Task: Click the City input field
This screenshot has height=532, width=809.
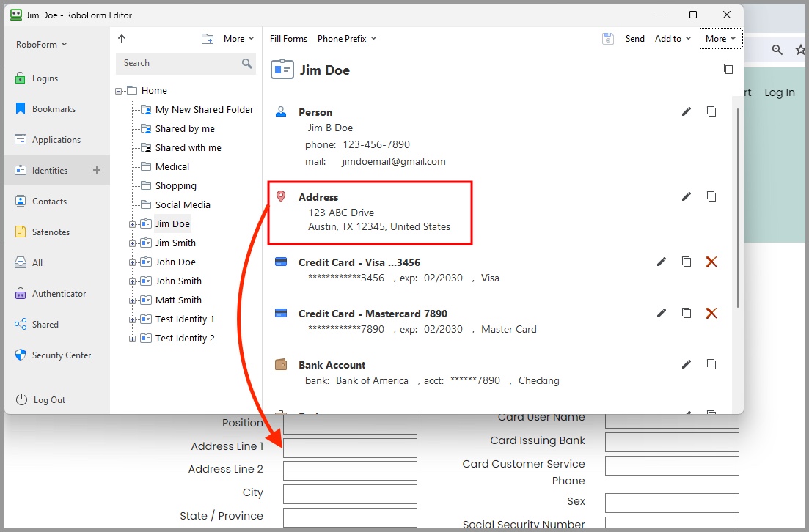Action: [x=350, y=494]
